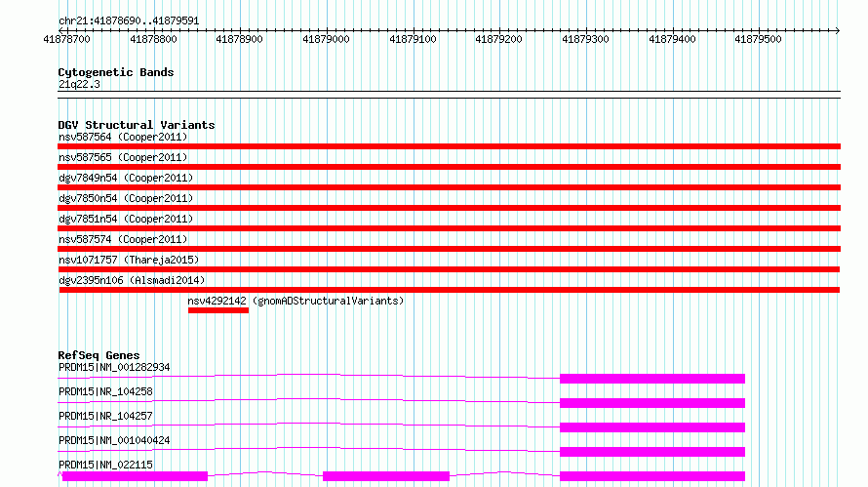Click the chr21:41878690..41879591 coordinate label

(129, 21)
